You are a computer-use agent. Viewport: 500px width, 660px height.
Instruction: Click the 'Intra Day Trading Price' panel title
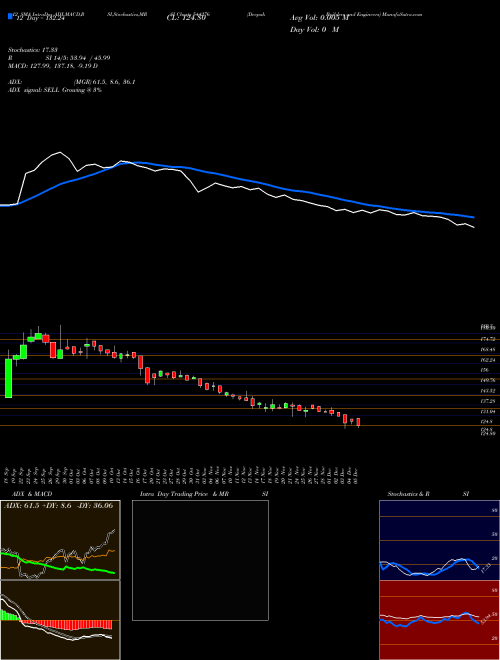(x=175, y=494)
